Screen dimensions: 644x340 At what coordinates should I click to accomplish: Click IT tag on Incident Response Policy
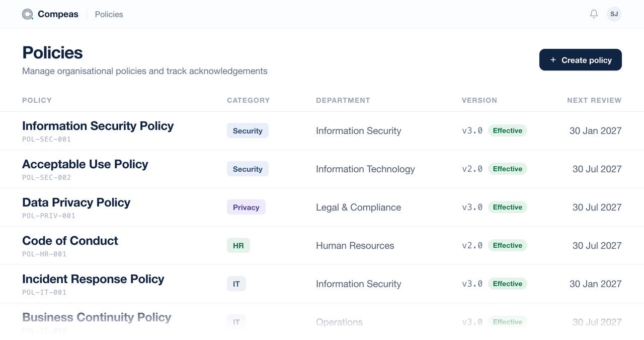click(x=236, y=284)
